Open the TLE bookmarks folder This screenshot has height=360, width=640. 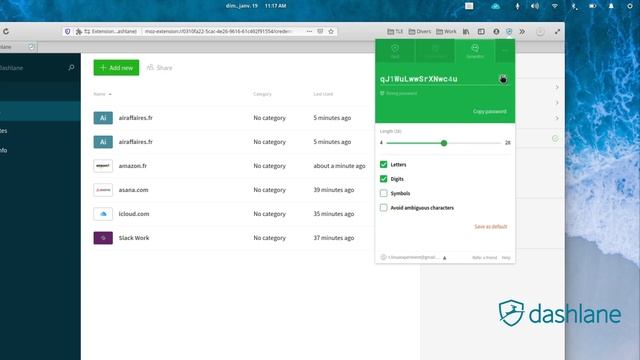tap(395, 31)
